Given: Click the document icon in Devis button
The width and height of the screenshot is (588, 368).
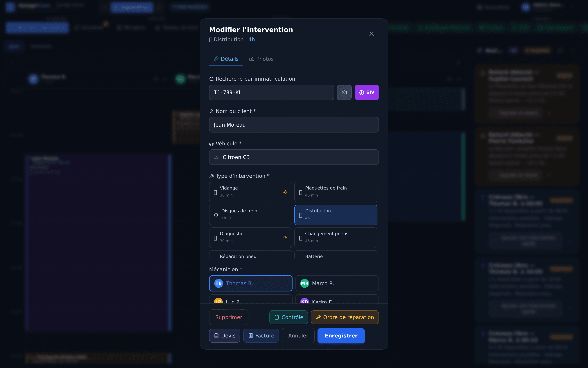Looking at the screenshot, I should point(216,336).
